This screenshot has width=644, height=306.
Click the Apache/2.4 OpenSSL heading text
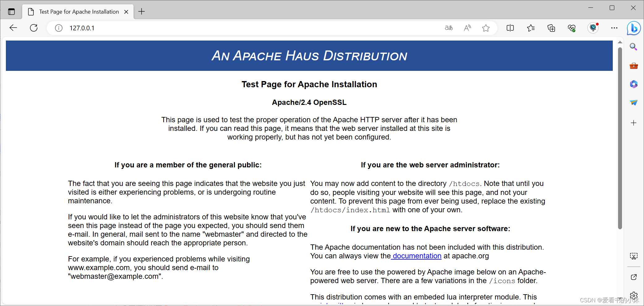pos(309,102)
